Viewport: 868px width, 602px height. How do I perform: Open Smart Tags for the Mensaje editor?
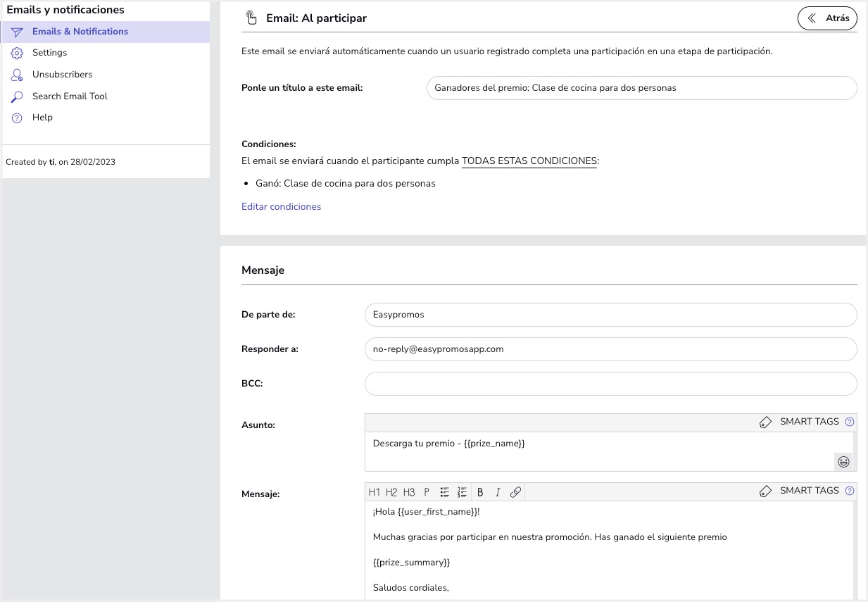click(x=800, y=491)
